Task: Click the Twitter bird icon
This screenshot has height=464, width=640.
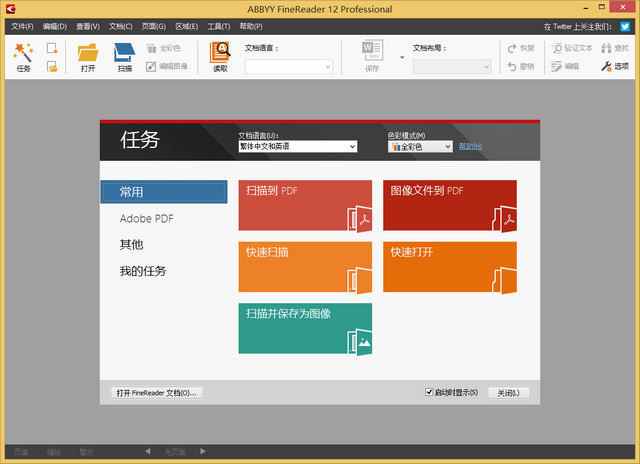Action: point(625,27)
